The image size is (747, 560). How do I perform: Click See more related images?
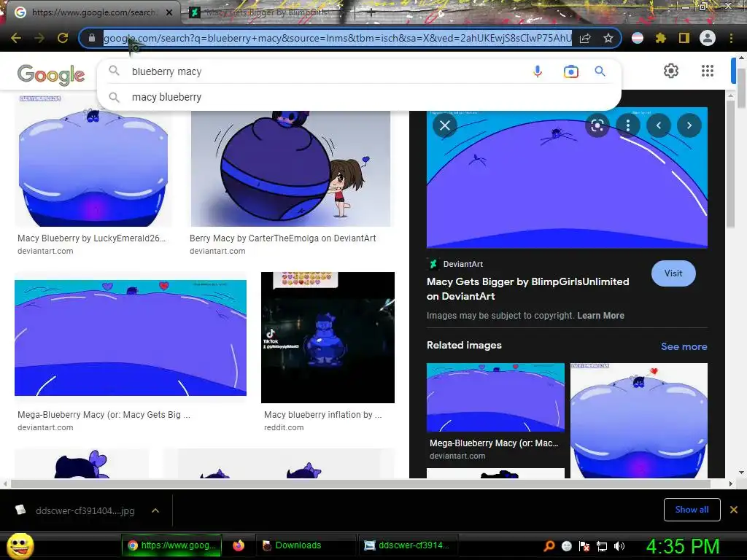tap(684, 346)
